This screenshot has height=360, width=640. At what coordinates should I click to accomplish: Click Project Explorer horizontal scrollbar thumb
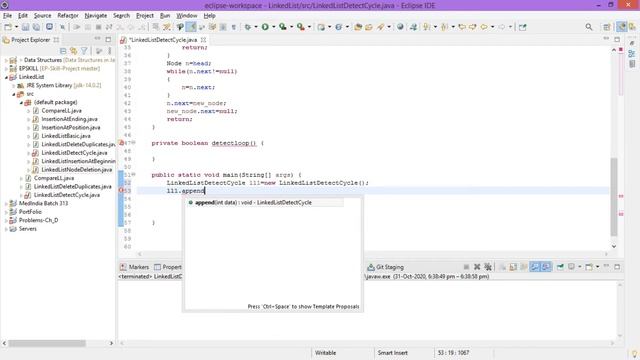47,343
